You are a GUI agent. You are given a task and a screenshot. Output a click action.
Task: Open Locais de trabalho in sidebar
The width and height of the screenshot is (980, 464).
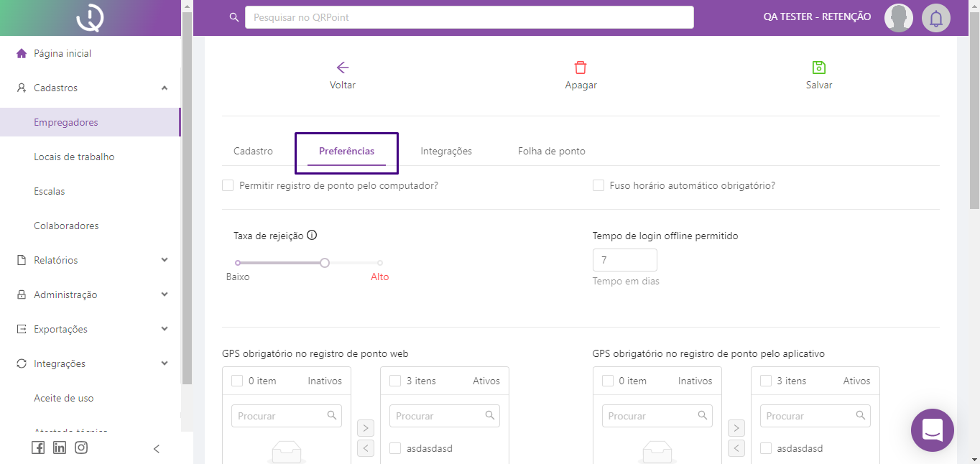[74, 157]
